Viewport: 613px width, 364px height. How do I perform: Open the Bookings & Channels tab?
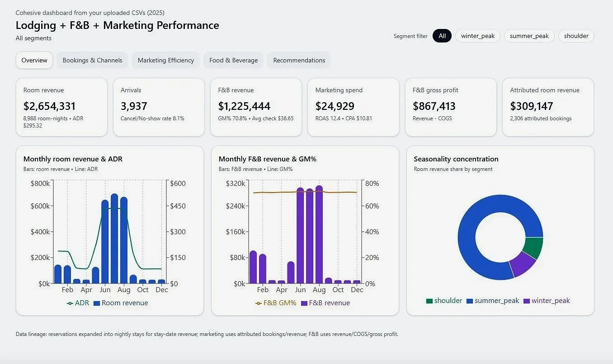point(92,60)
